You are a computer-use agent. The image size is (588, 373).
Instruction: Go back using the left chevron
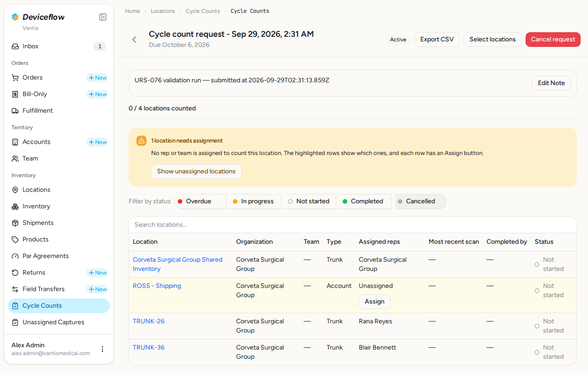134,40
